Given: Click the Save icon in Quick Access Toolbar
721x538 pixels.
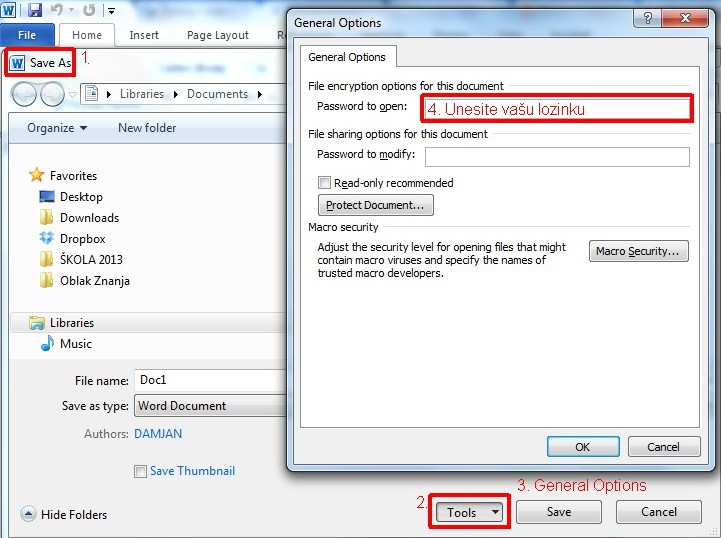Looking at the screenshot, I should click(x=35, y=10).
